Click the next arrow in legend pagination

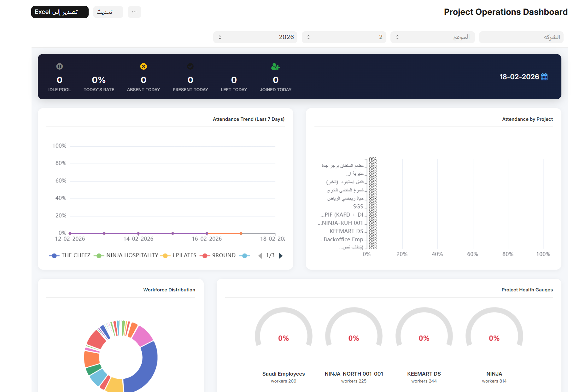click(281, 255)
